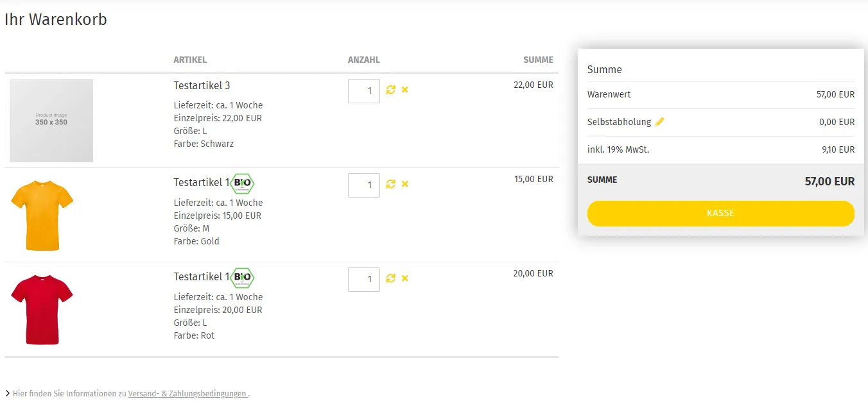Delete the gold Testartikel 1 item
This screenshot has height=406, width=868.
(405, 184)
